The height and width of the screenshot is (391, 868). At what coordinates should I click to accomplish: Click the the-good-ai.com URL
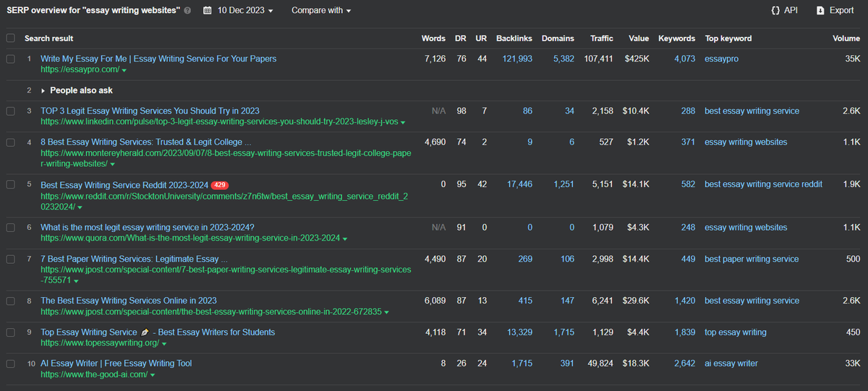[94, 375]
